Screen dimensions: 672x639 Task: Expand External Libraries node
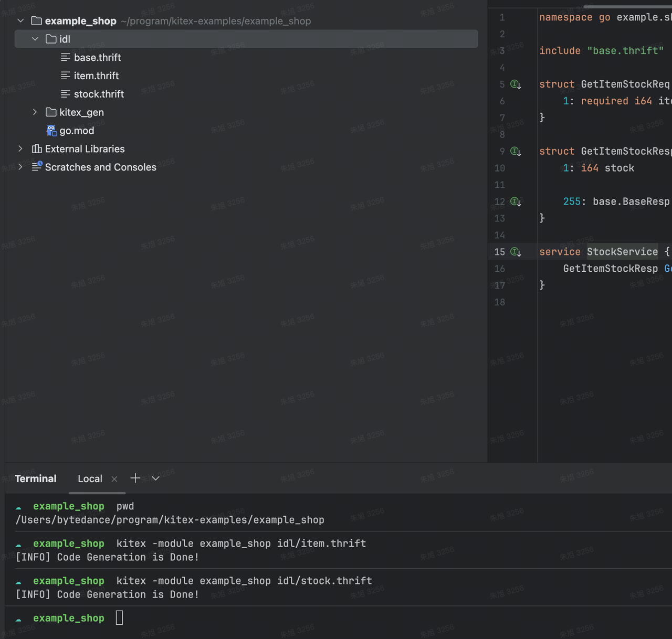(20, 149)
